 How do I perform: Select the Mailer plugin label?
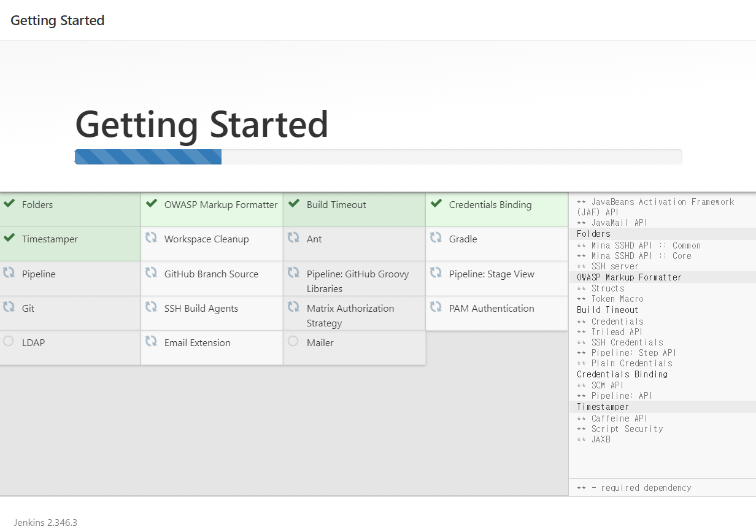[320, 343]
